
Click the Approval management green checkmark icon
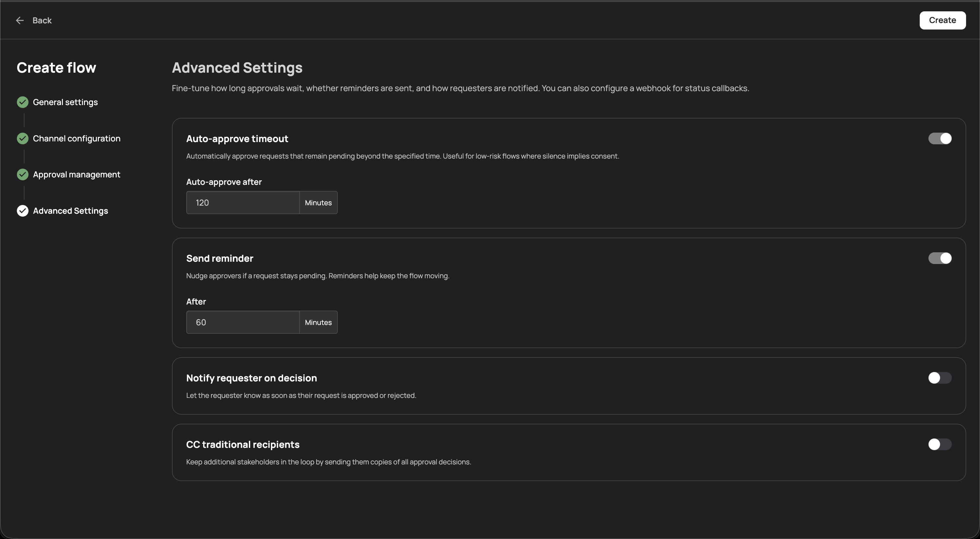(23, 175)
